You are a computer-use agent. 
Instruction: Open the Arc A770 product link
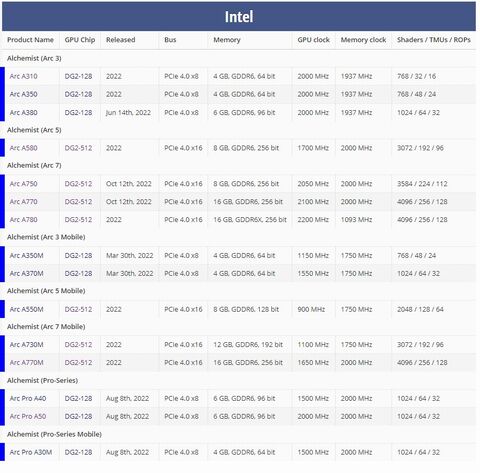tap(23, 202)
